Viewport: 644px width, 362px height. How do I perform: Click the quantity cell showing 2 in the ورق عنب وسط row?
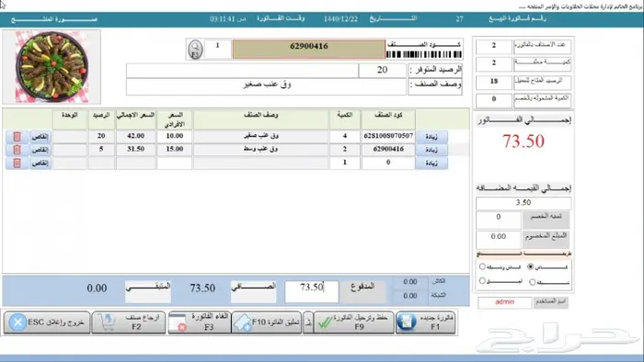(345, 149)
